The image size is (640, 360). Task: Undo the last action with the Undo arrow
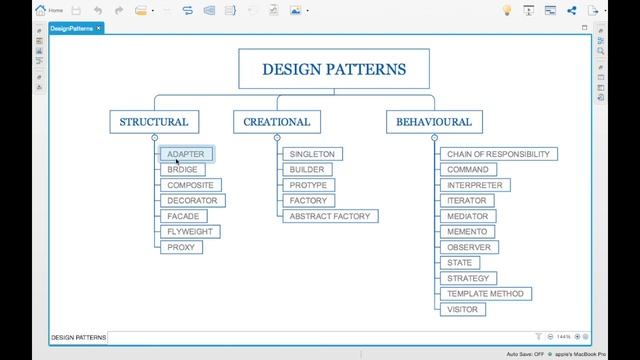(x=98, y=11)
